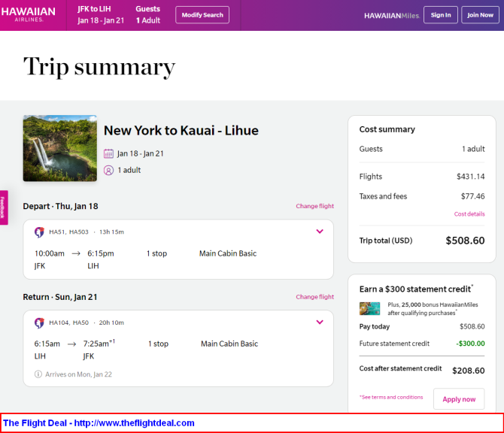Open the pink Feedback side tab

(4, 207)
